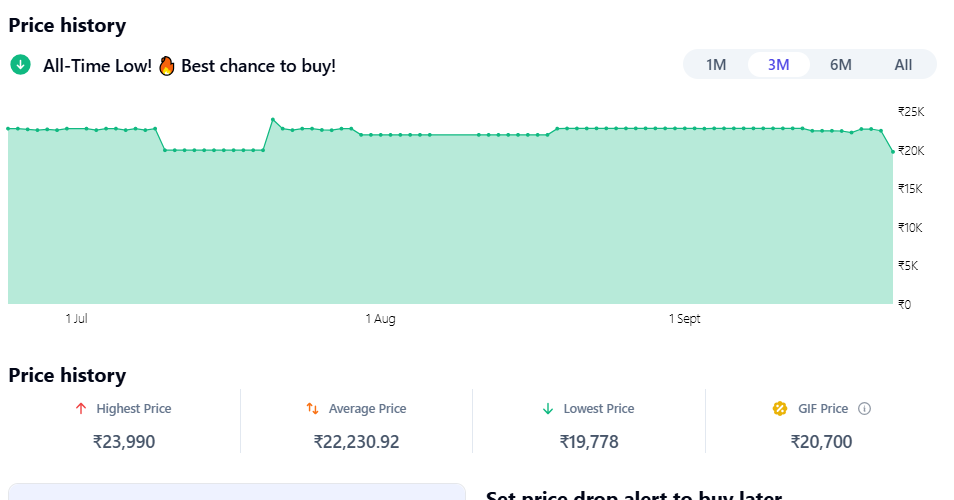This screenshot has height=500, width=954.
Task: Click the fire emoji icon
Action: pos(167,66)
